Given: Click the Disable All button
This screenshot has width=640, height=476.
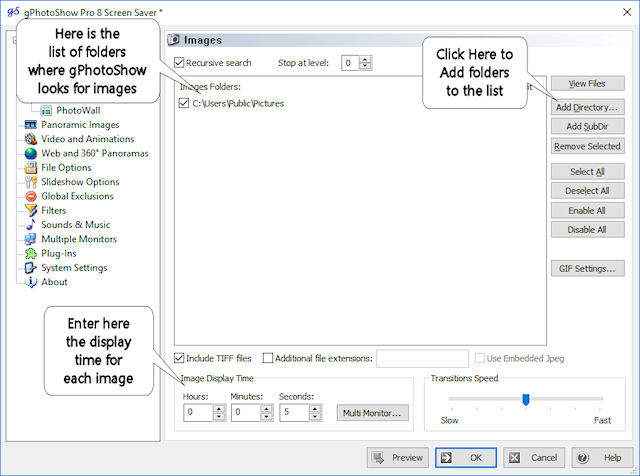Looking at the screenshot, I should pyautogui.click(x=587, y=230).
